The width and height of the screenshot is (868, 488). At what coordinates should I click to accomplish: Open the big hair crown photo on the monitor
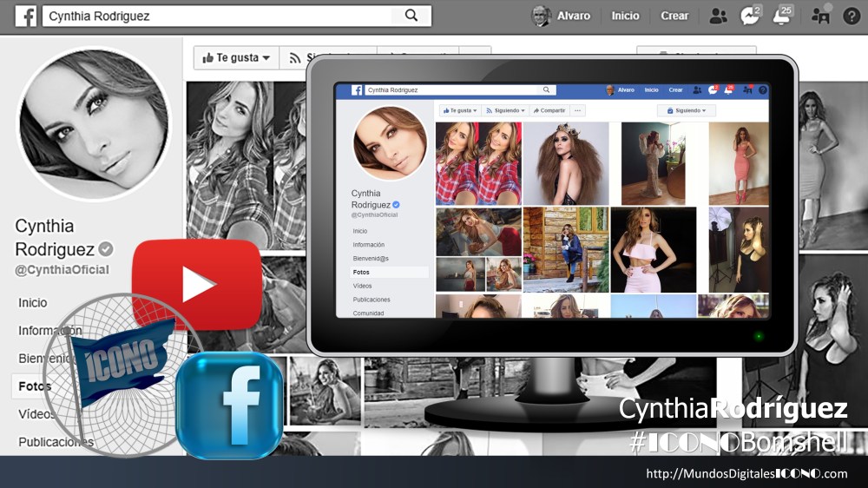(566, 163)
